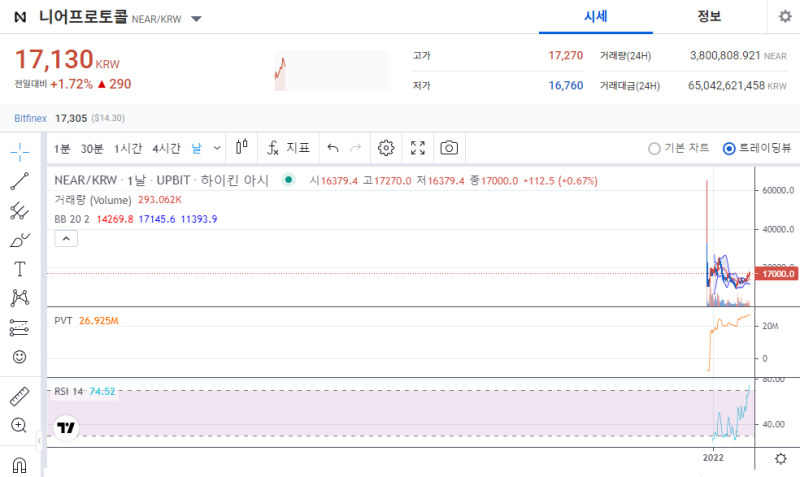Click the 거래대금 value 65,042,621,458 KRW
The width and height of the screenshot is (800, 477).
[737, 86]
